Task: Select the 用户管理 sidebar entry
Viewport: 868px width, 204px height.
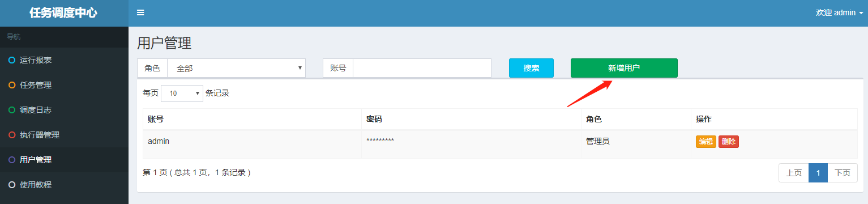Action: (x=64, y=160)
